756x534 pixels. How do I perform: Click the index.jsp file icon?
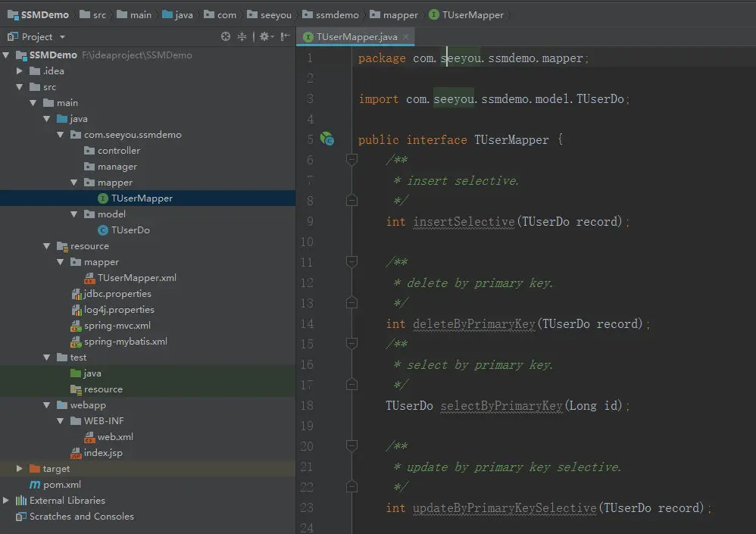pos(76,453)
